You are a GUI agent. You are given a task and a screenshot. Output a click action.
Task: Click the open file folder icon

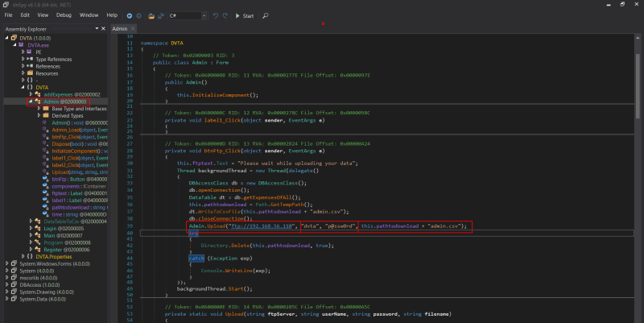pos(151,15)
